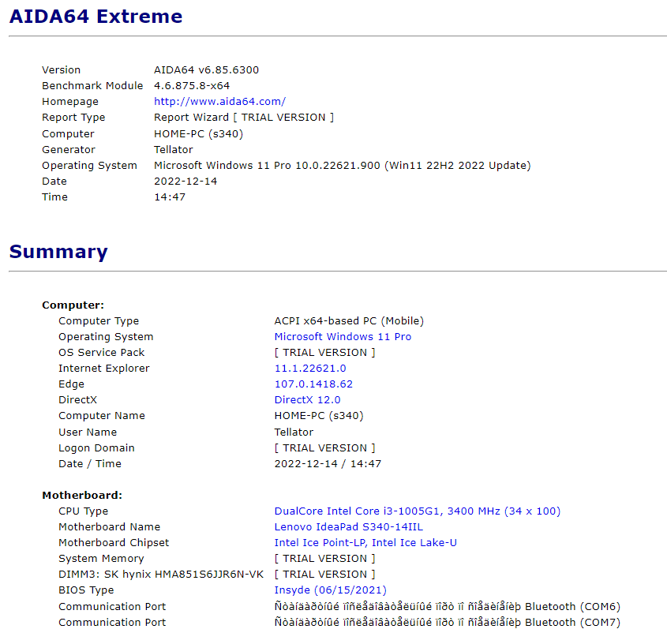The image size is (667, 644).
Task: Select the Bluetooth (COM6) communication port value
Action: click(447, 607)
